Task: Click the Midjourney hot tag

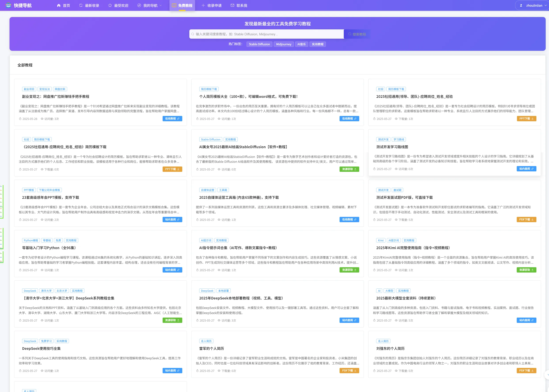Action: (x=283, y=44)
